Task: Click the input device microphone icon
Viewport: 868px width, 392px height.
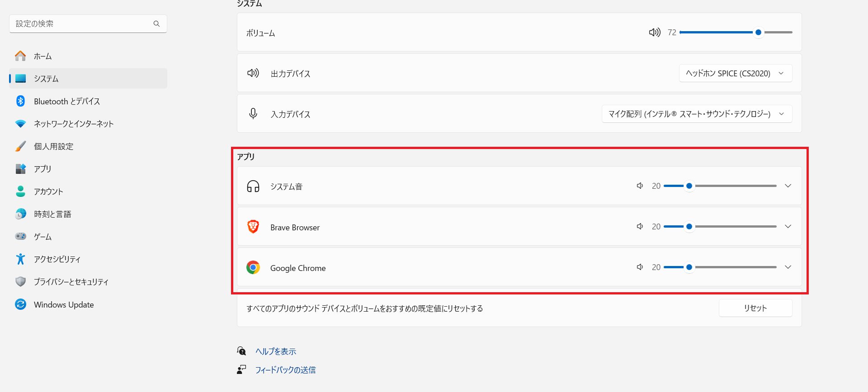Action: (253, 114)
